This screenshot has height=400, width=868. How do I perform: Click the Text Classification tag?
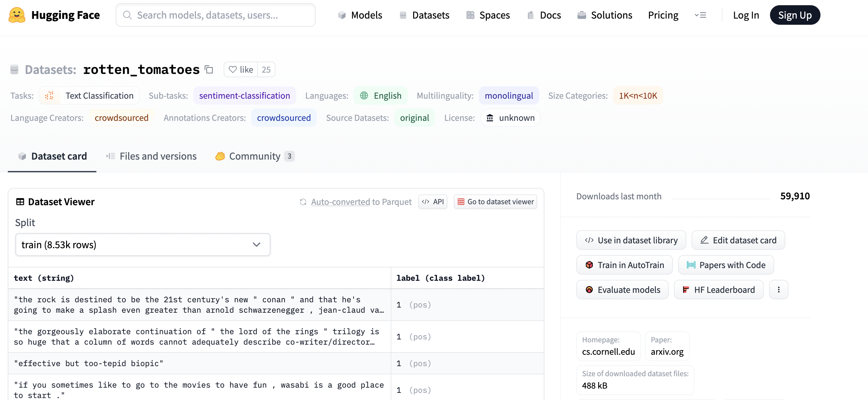(x=89, y=96)
